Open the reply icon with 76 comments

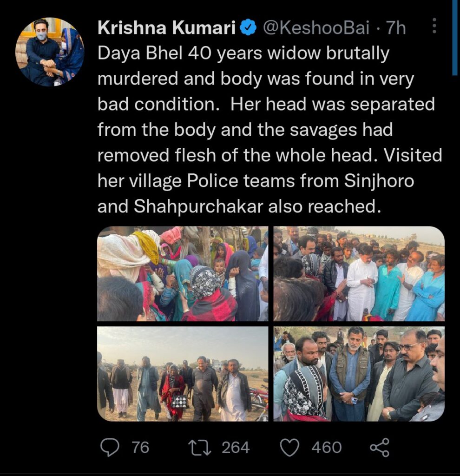coord(110,448)
